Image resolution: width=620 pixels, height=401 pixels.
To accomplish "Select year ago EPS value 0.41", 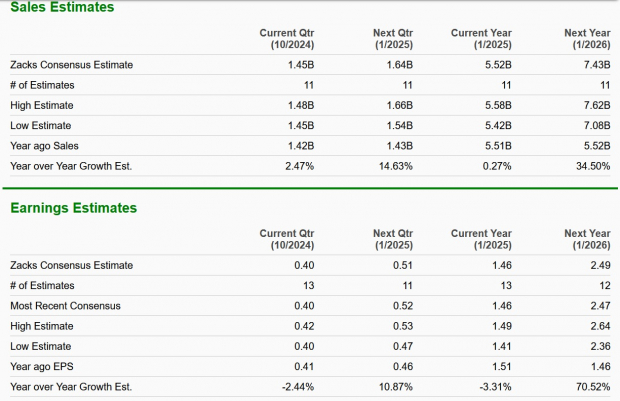I will click(x=304, y=367).
